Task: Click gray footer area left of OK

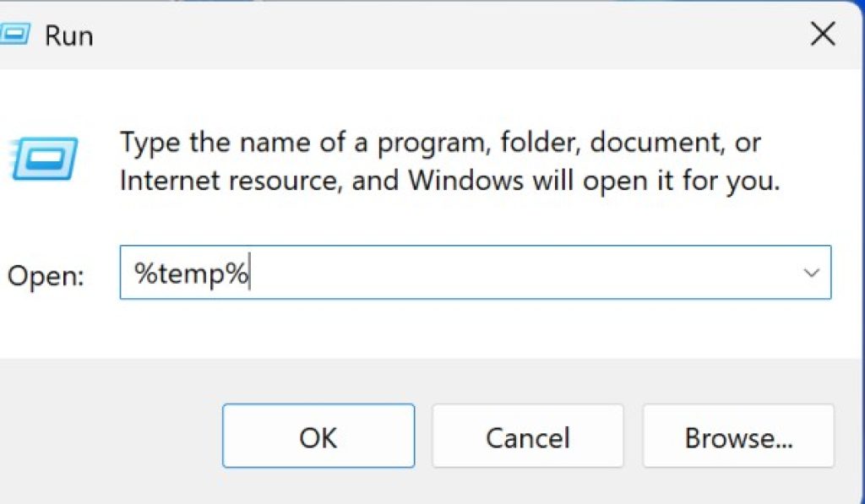Action: (110, 436)
